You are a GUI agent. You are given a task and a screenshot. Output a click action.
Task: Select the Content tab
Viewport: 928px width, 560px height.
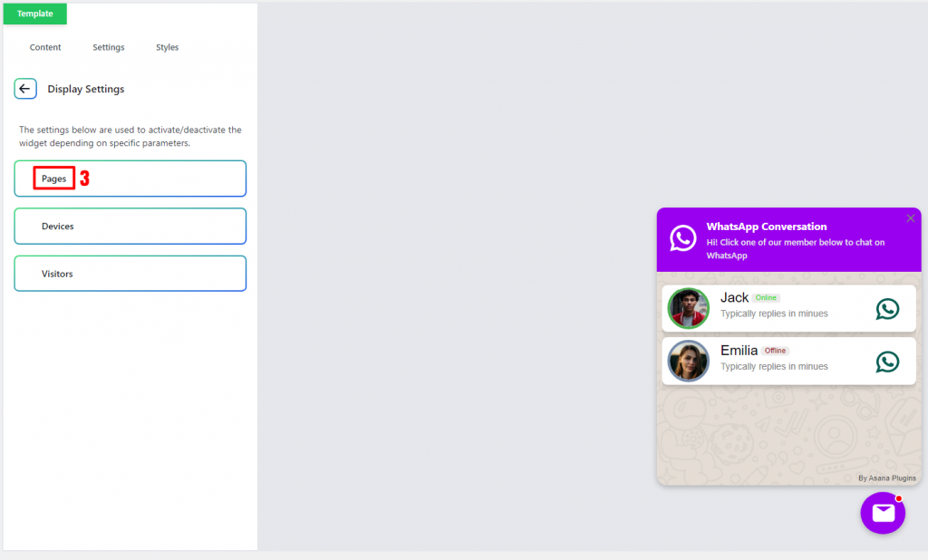(45, 47)
